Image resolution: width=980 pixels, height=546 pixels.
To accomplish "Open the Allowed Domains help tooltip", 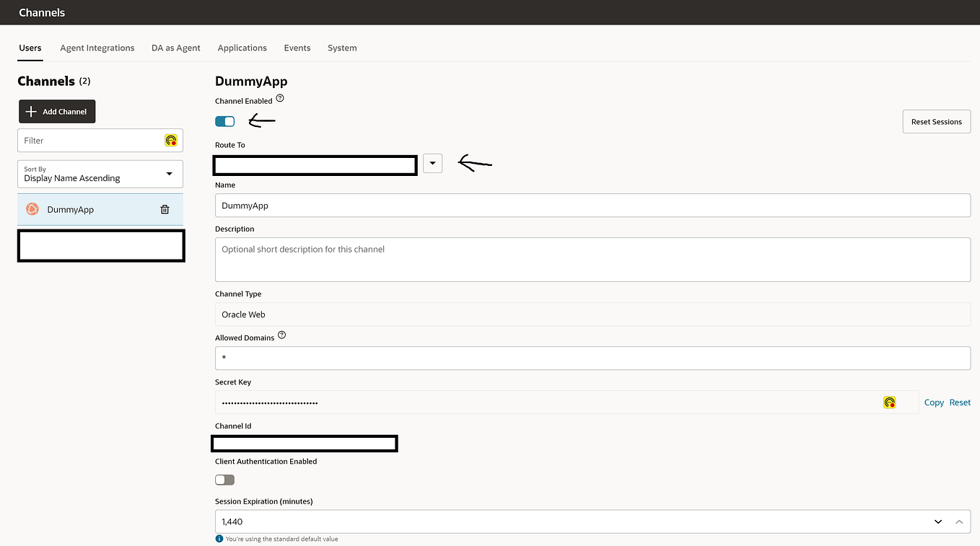I will (x=281, y=335).
